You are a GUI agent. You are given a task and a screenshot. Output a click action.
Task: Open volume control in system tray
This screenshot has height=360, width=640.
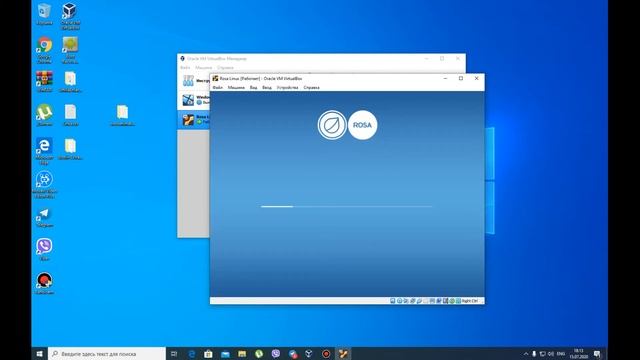tap(551, 353)
